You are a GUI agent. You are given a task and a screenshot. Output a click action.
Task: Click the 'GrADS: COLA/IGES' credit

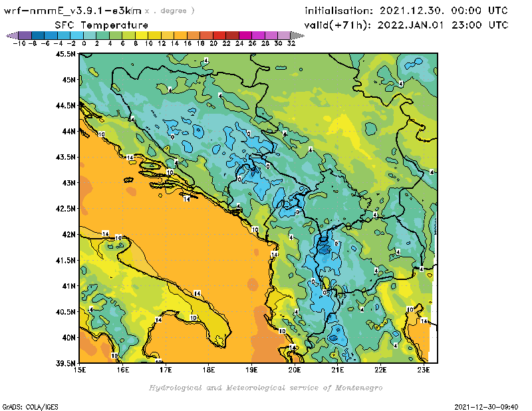tap(30, 407)
